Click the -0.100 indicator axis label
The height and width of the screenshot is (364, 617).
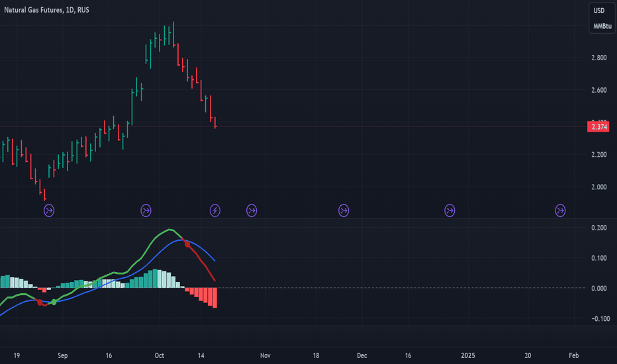pos(600,319)
